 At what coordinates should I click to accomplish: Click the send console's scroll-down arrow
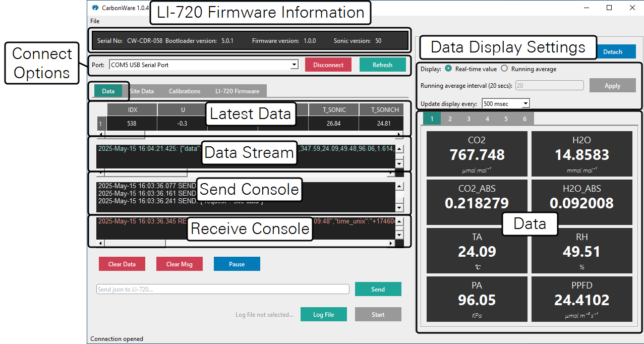click(x=399, y=207)
